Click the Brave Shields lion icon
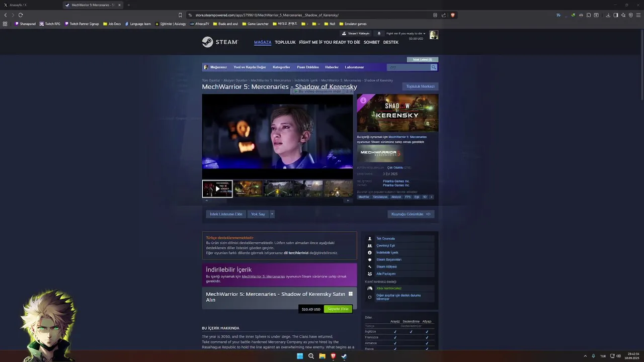Viewport: 644px width, 362px height. pyautogui.click(x=452, y=15)
